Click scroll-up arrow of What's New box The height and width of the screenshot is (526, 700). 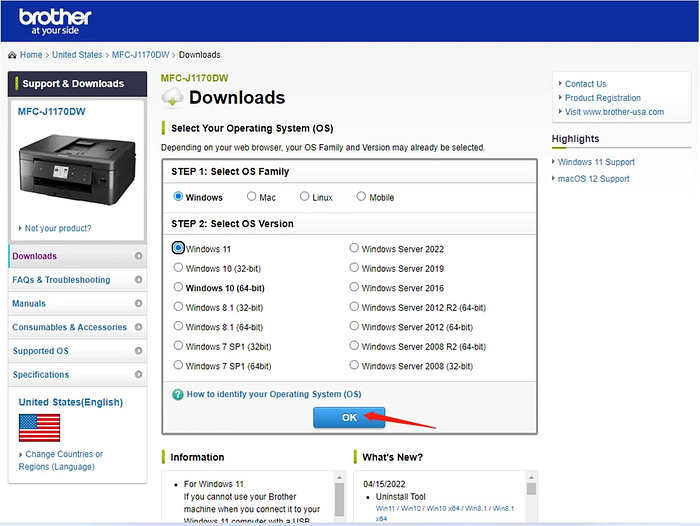pos(531,477)
